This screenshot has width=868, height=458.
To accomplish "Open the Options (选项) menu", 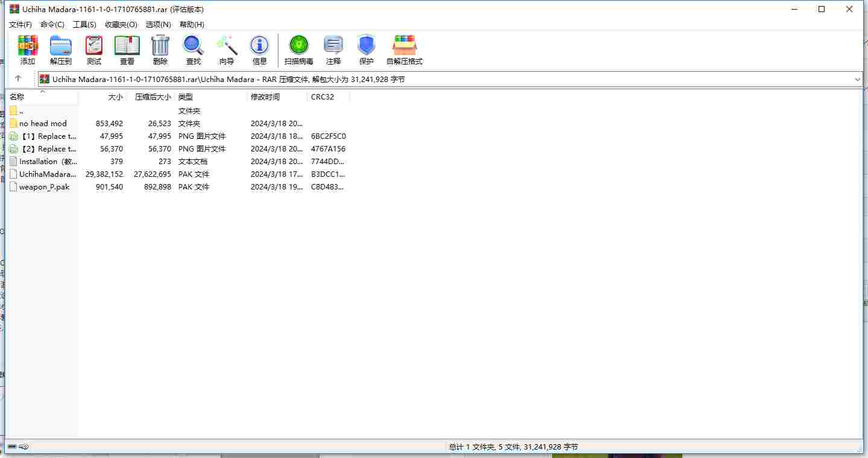I will (x=159, y=25).
